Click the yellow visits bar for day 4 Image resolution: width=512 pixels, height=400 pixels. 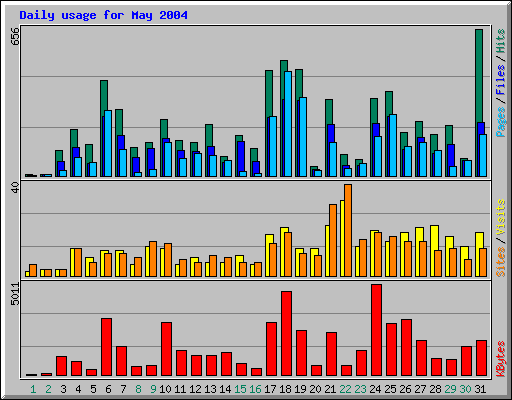coord(72,262)
